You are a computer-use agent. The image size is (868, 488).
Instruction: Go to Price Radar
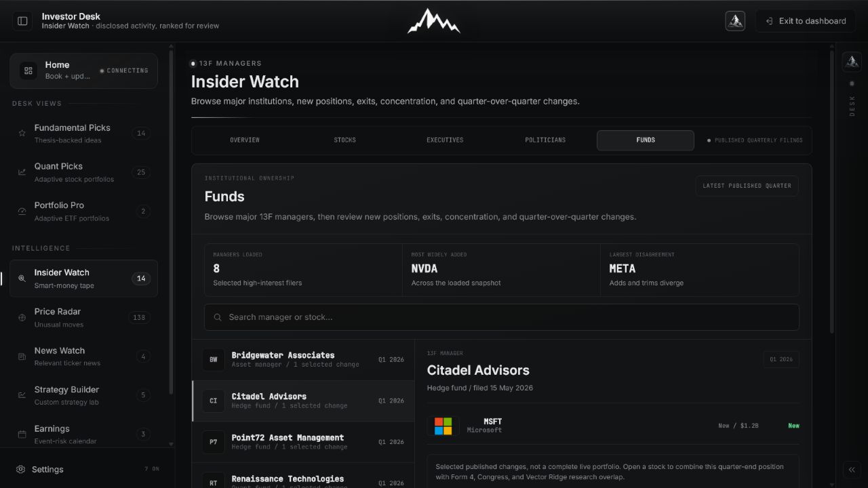coord(83,318)
